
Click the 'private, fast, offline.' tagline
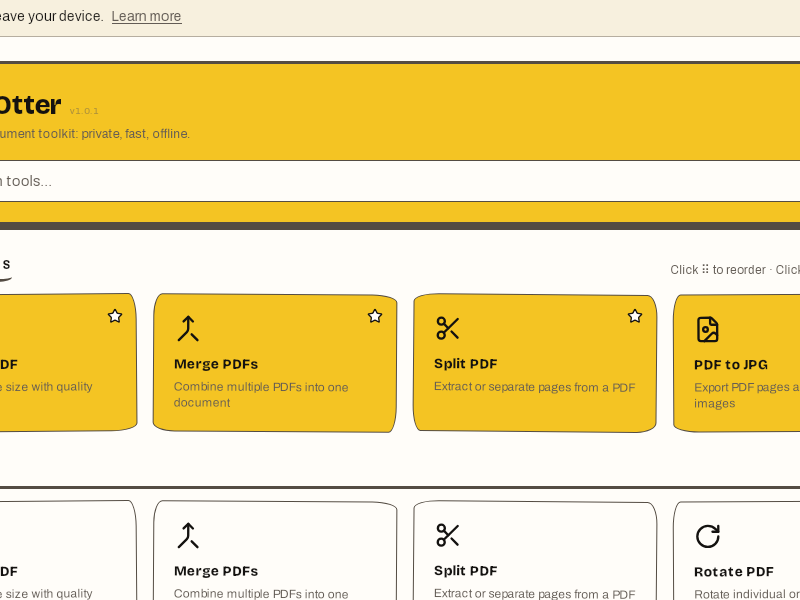pos(136,134)
